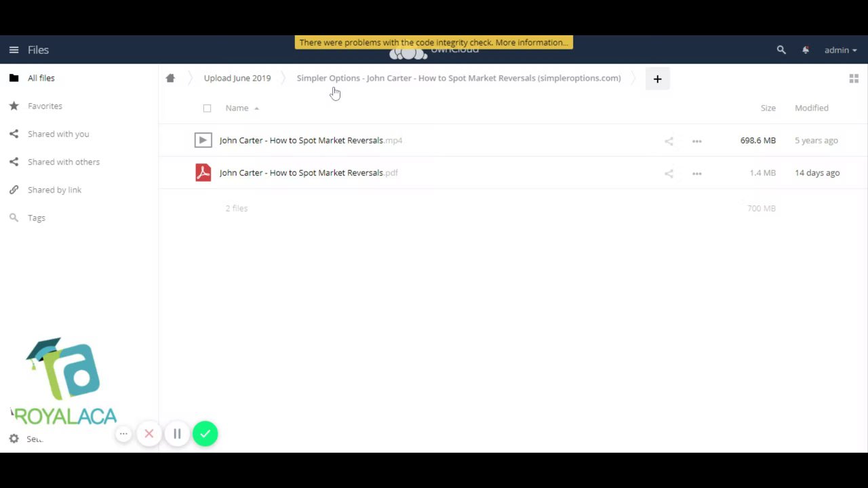Click 1.4 MB size of pdf
This screenshot has height=488, width=868.
(x=762, y=173)
